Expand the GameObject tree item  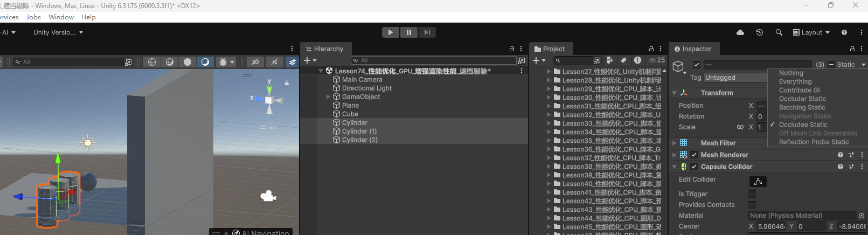(x=329, y=97)
